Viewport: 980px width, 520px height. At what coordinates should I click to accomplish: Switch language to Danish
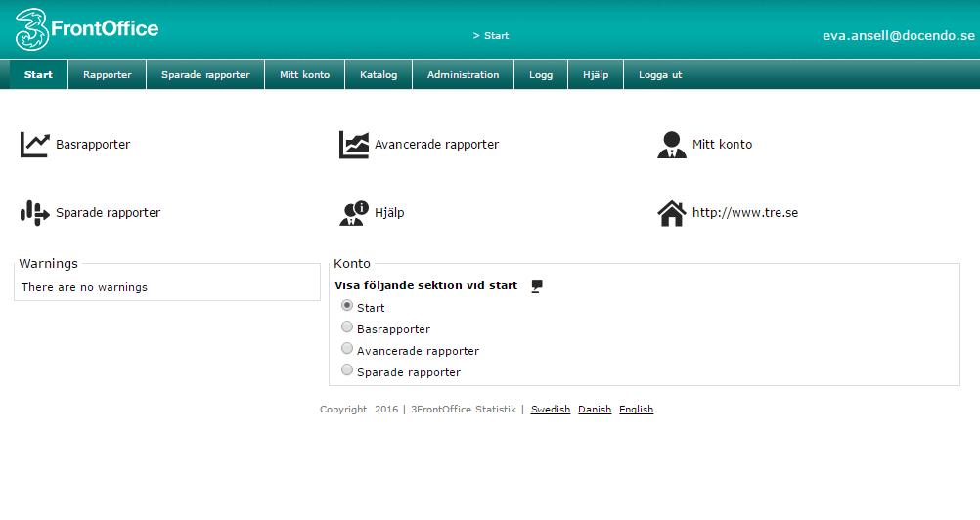595,409
